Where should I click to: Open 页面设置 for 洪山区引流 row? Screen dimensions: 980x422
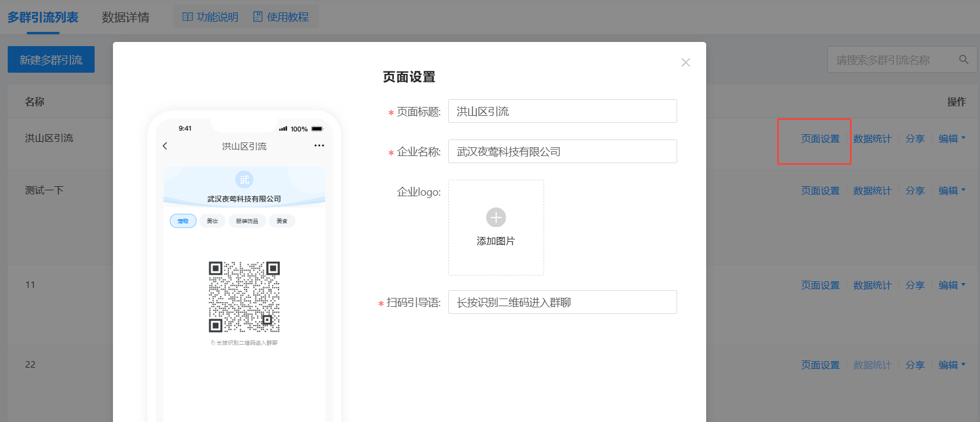pyautogui.click(x=820, y=139)
